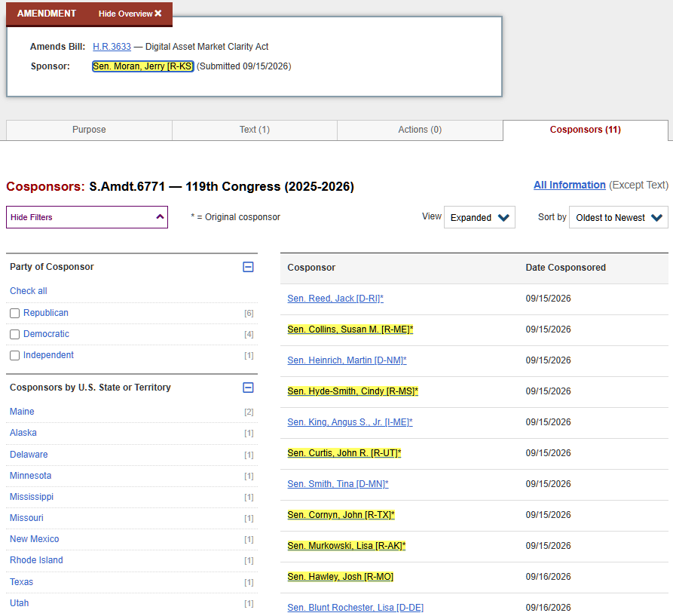Filter cosponsors by Utah
This screenshot has height=616, width=673.
pos(20,602)
